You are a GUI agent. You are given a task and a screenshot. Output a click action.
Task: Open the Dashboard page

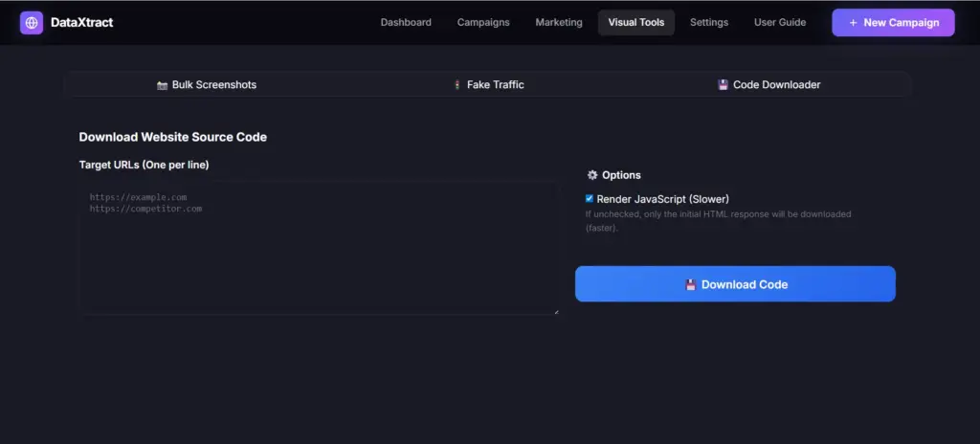[406, 23]
